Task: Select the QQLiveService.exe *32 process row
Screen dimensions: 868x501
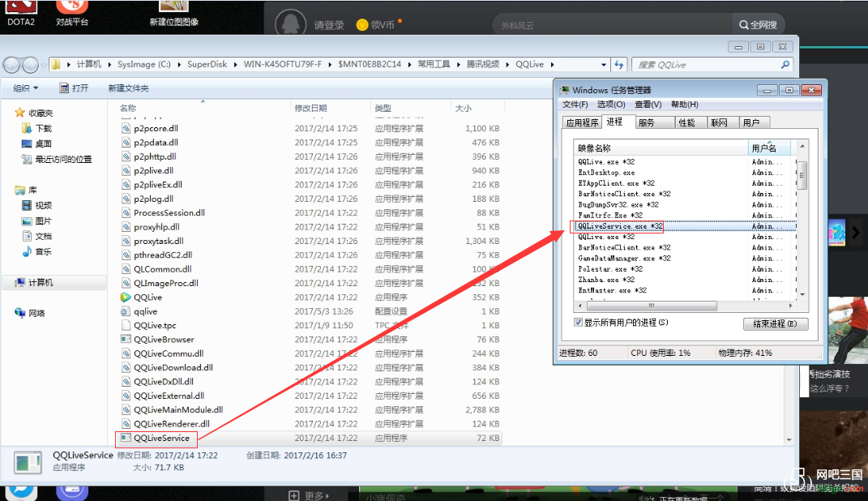Action: coord(686,226)
